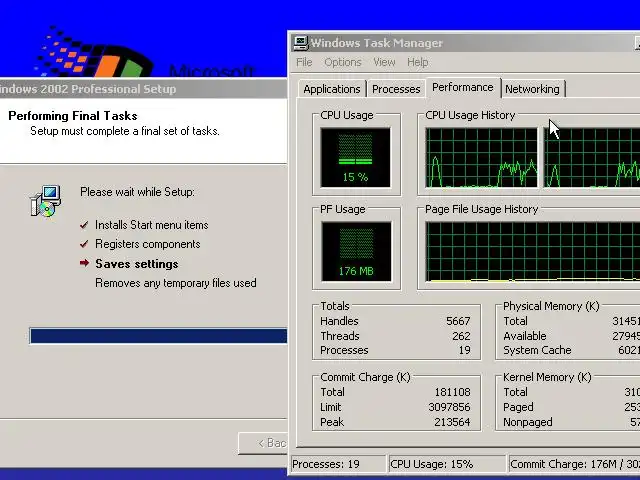
Task: Click the Back button in Setup wizard
Action: tap(263, 443)
